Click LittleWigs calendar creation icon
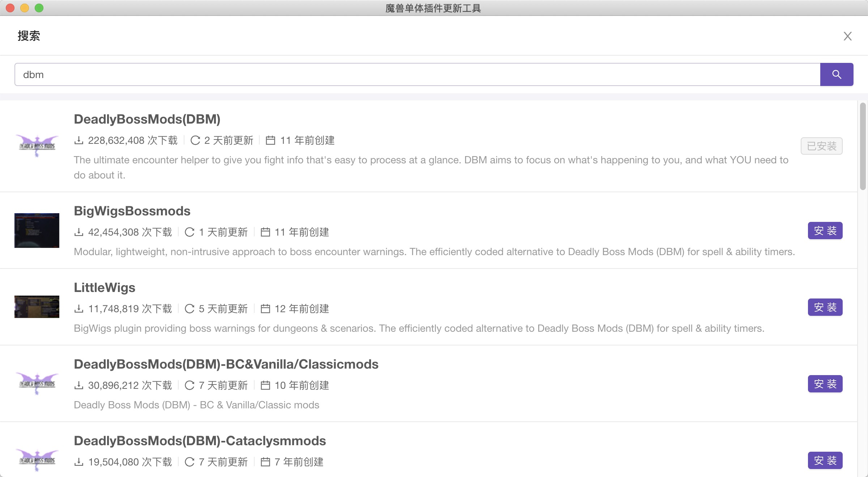Viewport: 868px width, 477px height. pyautogui.click(x=265, y=309)
